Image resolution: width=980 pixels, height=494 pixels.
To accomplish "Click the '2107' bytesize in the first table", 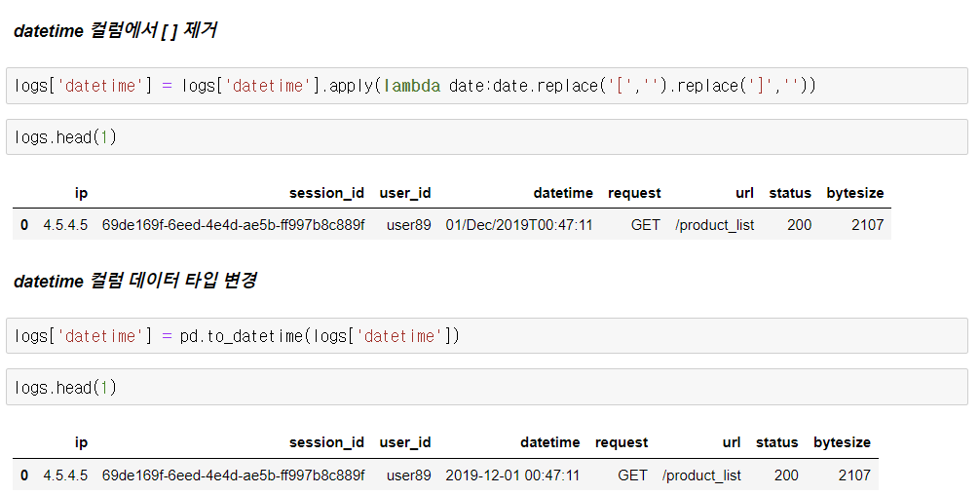I will click(868, 225).
